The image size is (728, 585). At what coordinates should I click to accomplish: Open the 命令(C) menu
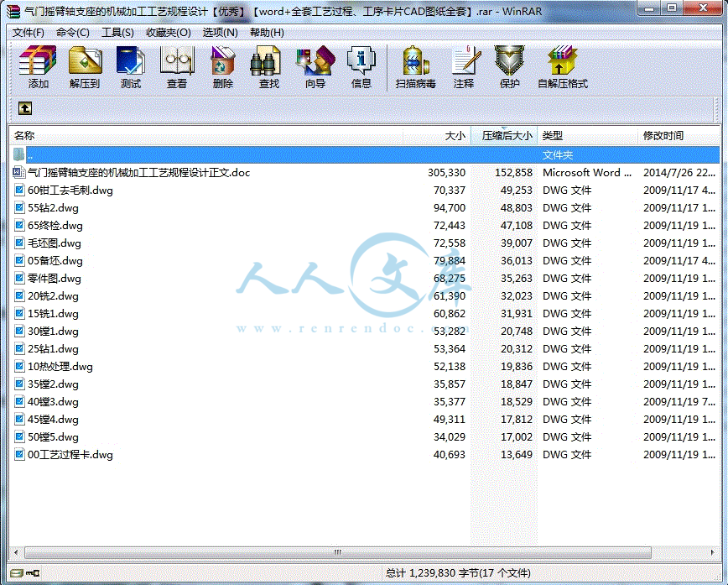(x=72, y=33)
